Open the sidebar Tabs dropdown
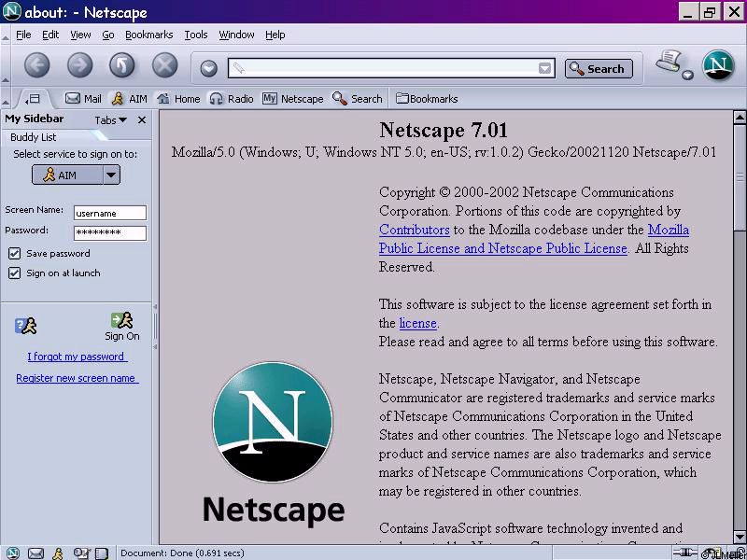The height and width of the screenshot is (560, 747). 110,120
